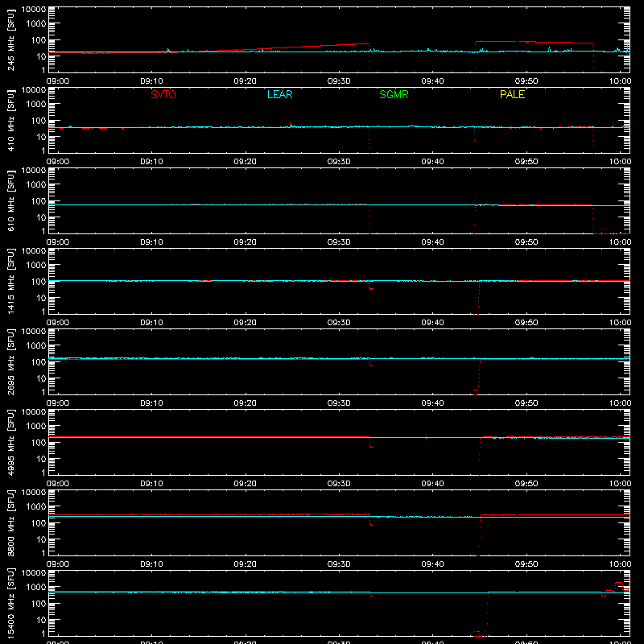Click 09:00 time label under 1415 MHz plot
Viewport: 644px width, 644px height.
57,323
